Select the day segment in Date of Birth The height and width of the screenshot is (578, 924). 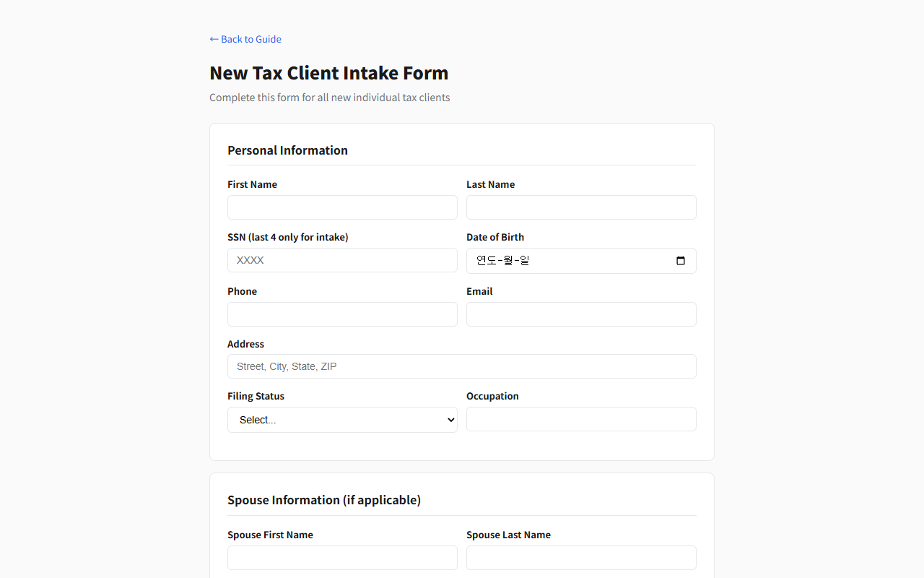click(525, 261)
